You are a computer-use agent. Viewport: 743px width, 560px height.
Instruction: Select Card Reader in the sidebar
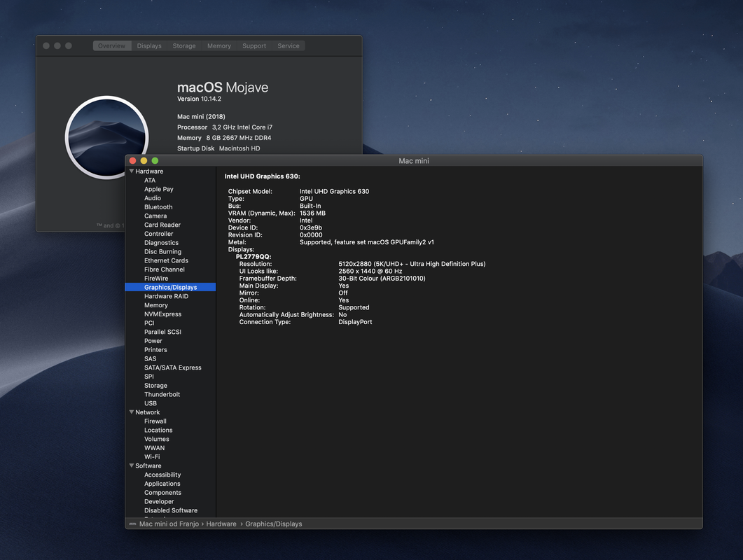pyautogui.click(x=162, y=225)
